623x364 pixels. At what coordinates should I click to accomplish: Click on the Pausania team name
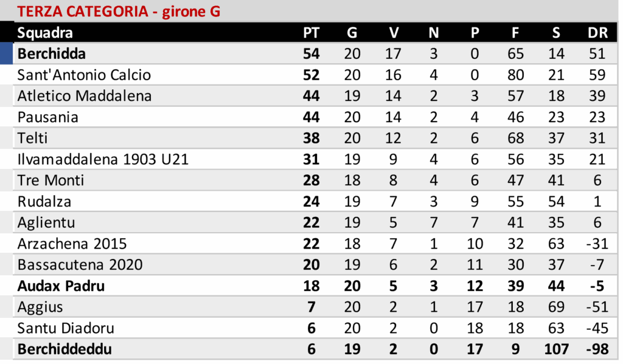click(48, 117)
